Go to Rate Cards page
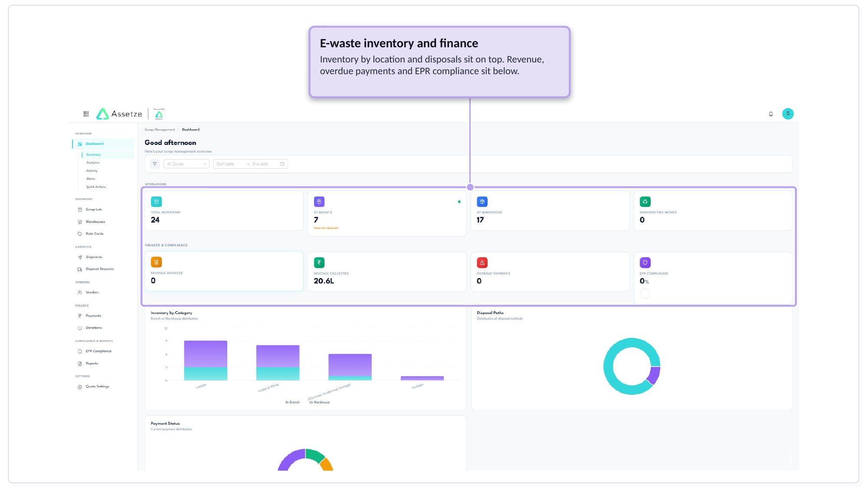This screenshot has height=488, width=868. pyautogui.click(x=95, y=234)
